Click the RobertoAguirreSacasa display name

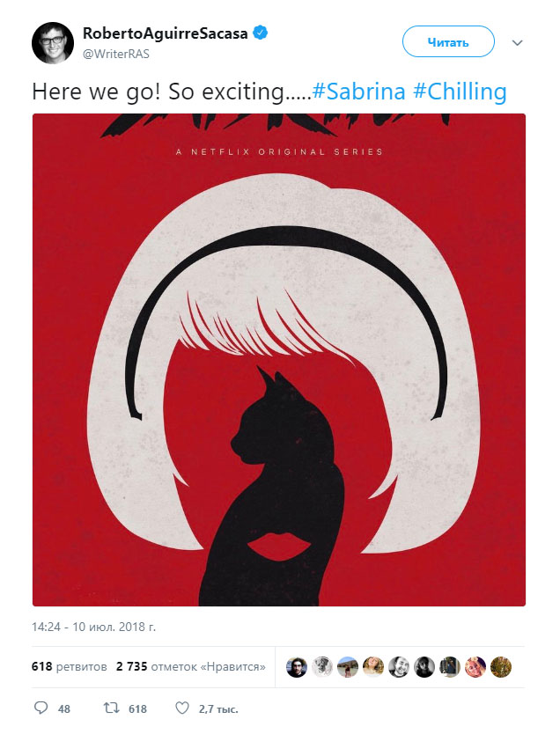click(x=166, y=33)
